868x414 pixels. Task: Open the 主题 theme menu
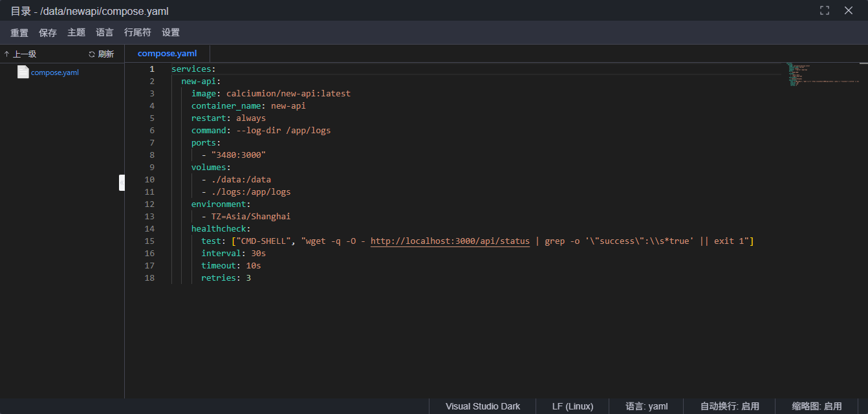tap(76, 32)
